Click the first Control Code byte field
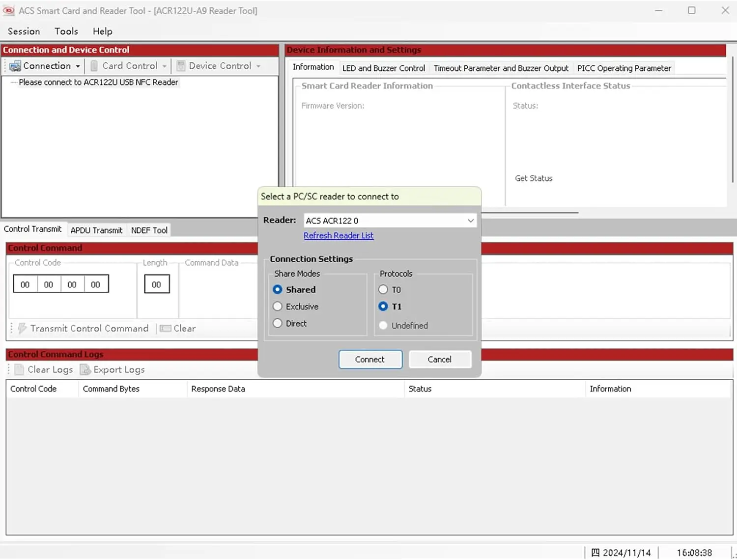Viewport: 737px width, 560px height. 25,284
